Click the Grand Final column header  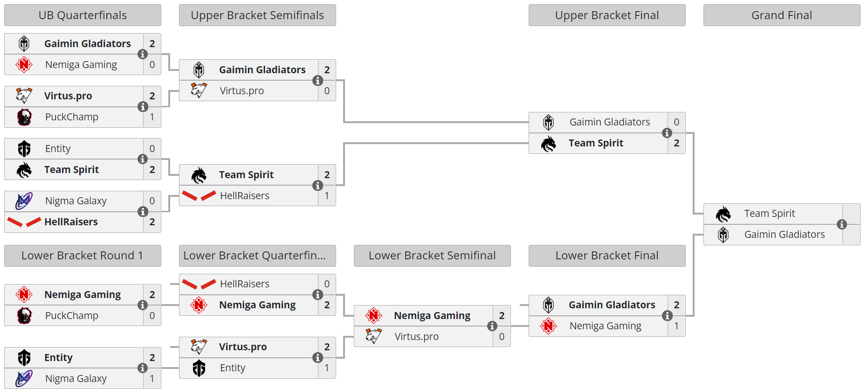[781, 15]
